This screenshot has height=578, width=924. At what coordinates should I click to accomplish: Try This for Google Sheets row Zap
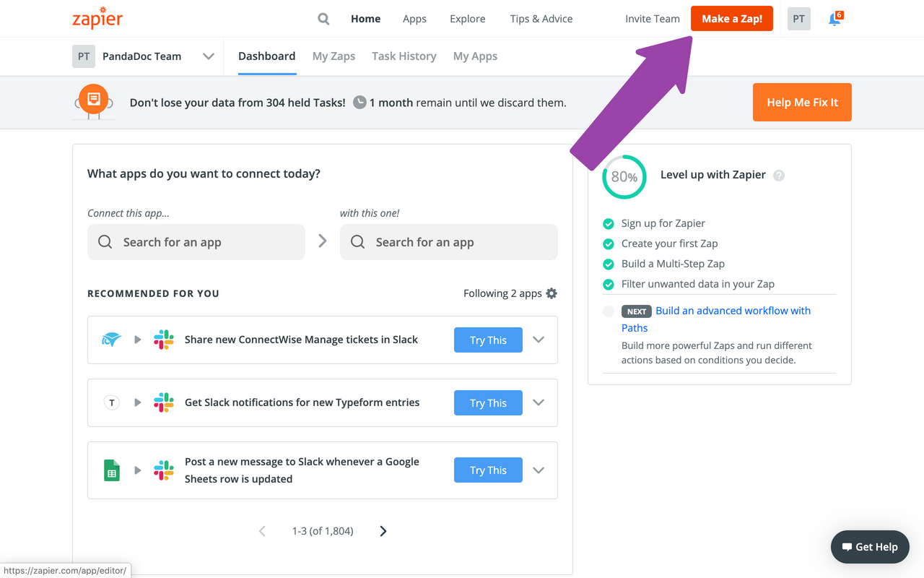(488, 470)
